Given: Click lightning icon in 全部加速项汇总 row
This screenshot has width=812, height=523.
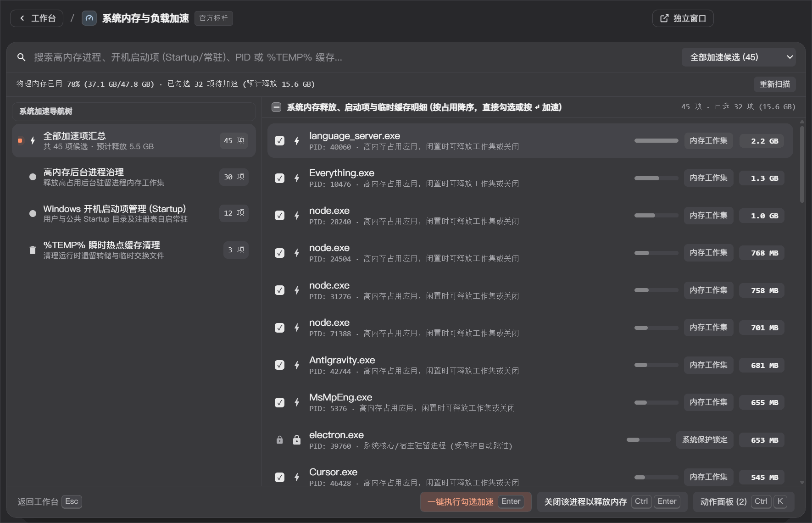Looking at the screenshot, I should pos(33,140).
